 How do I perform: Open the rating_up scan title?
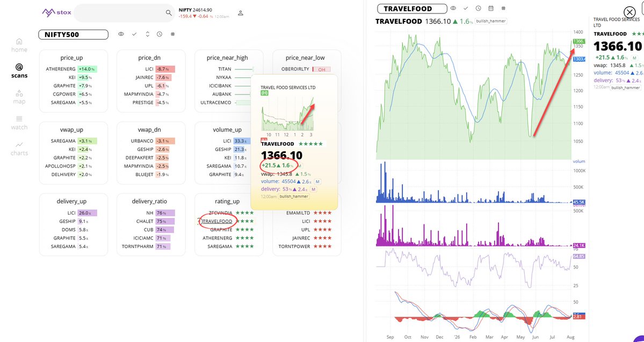(227, 201)
